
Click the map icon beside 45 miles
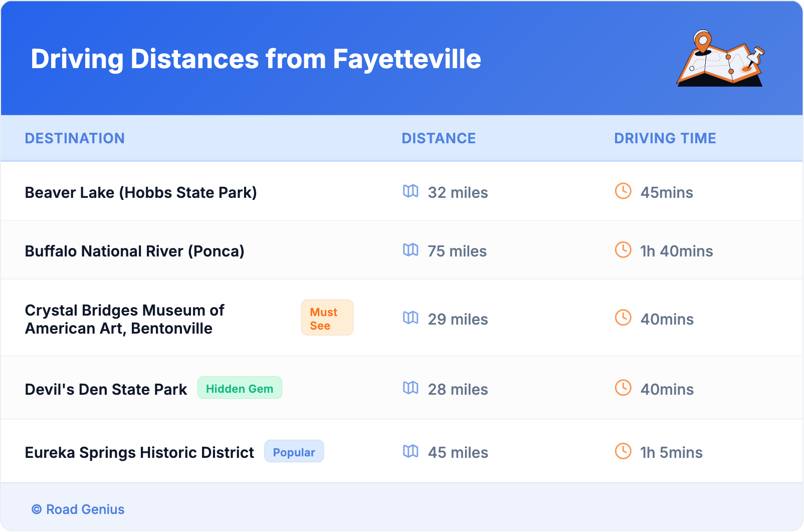pos(411,451)
